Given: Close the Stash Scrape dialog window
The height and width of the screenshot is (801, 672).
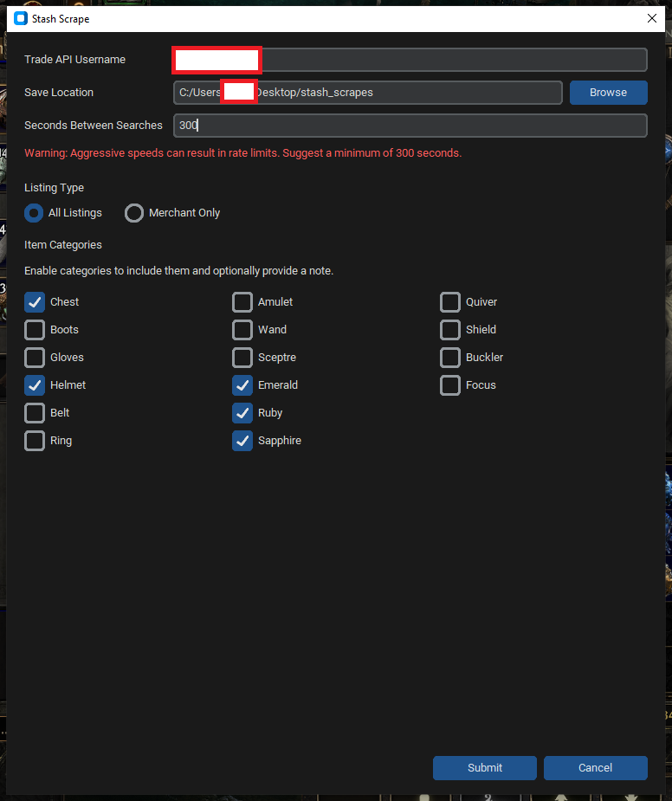Looking at the screenshot, I should coord(651,18).
